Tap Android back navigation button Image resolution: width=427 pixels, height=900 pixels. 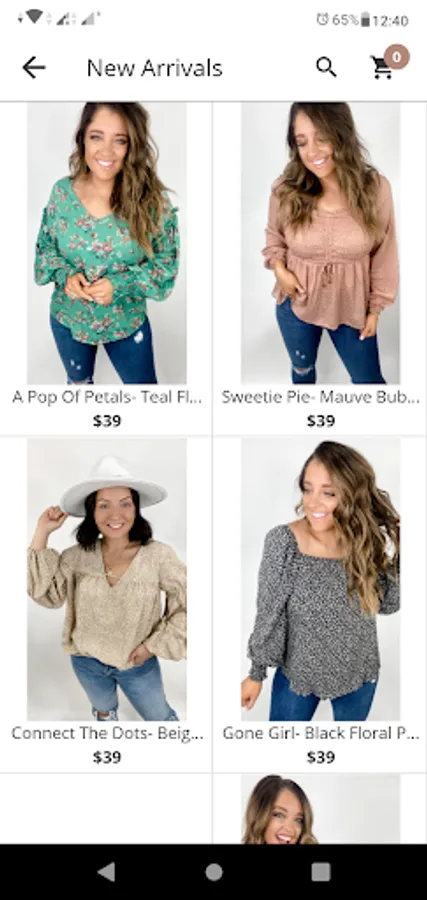click(x=106, y=872)
